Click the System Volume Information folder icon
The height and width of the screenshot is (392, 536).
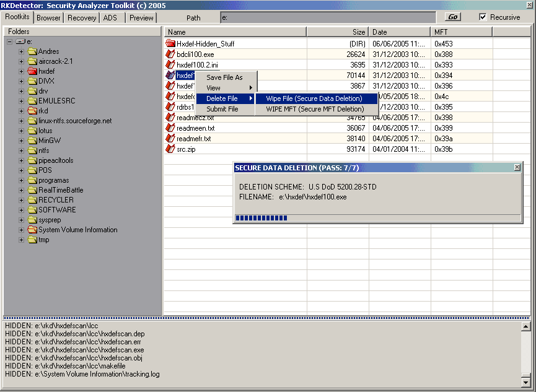point(32,230)
